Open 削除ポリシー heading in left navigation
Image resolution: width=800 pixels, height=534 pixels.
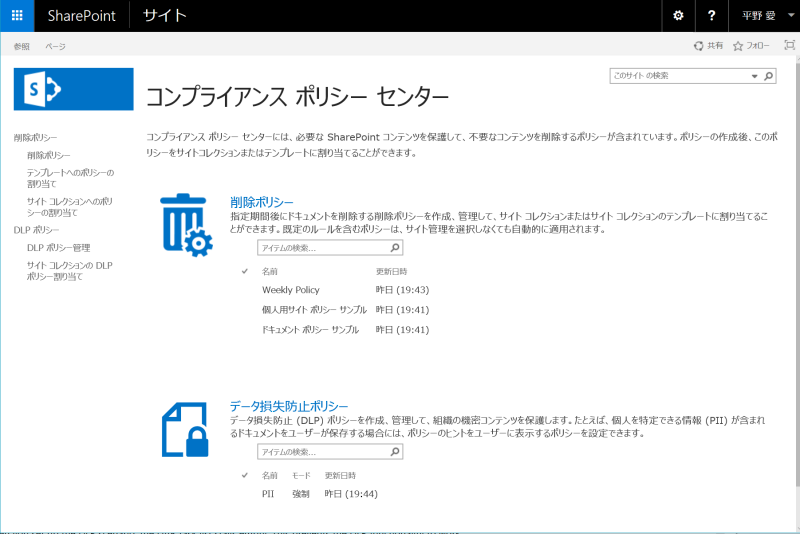[35, 138]
